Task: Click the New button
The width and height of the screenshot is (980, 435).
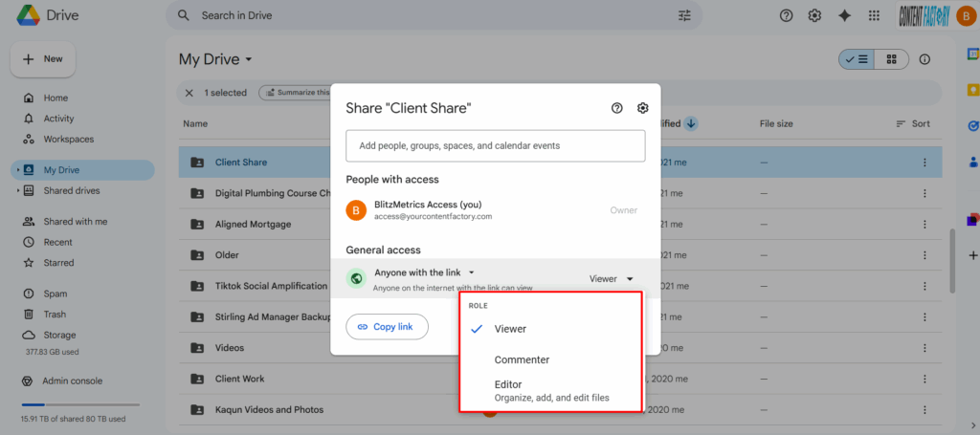Action: pyautogui.click(x=43, y=59)
